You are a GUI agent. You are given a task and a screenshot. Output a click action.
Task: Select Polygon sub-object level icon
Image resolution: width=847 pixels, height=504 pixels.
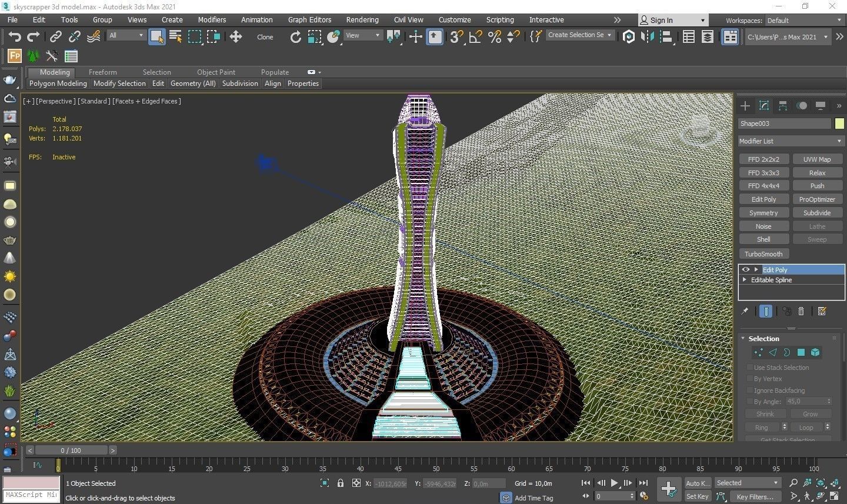(x=801, y=352)
